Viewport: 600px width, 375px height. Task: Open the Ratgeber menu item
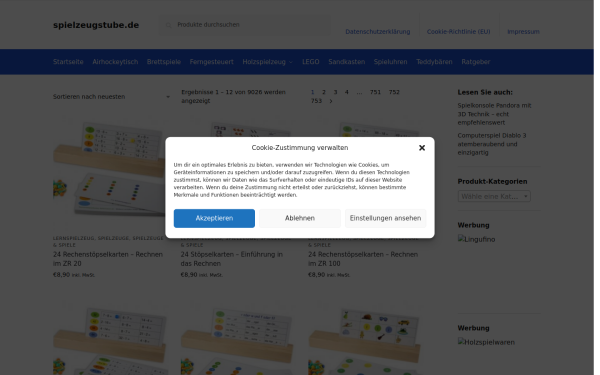(x=476, y=62)
